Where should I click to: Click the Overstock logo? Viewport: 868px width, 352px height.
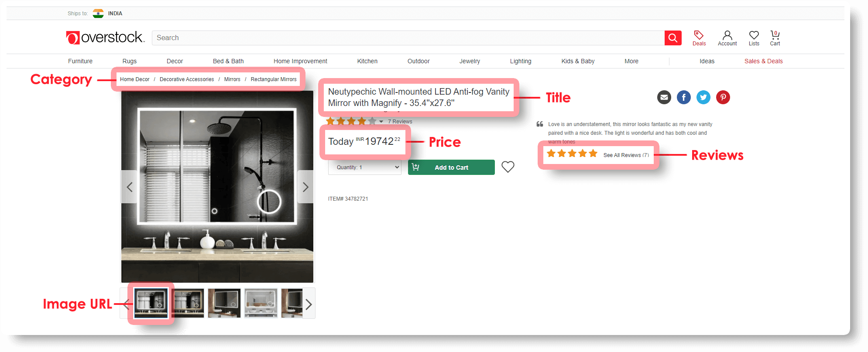click(x=105, y=38)
